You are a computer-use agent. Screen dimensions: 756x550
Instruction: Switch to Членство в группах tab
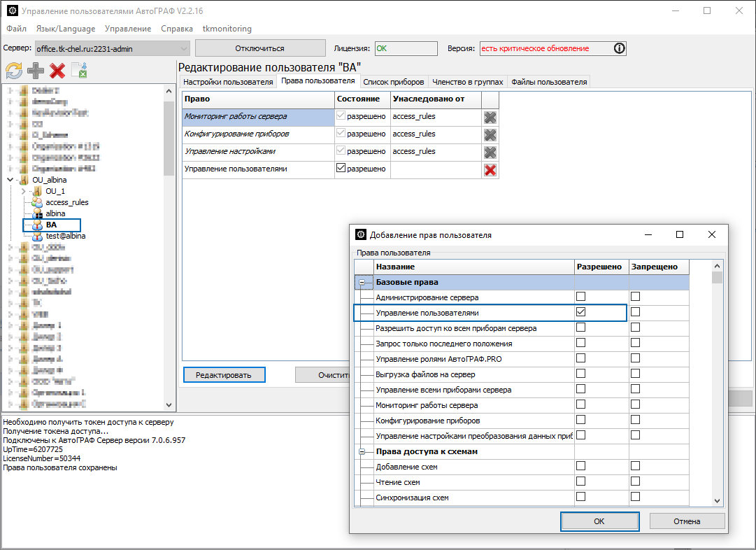pos(468,82)
